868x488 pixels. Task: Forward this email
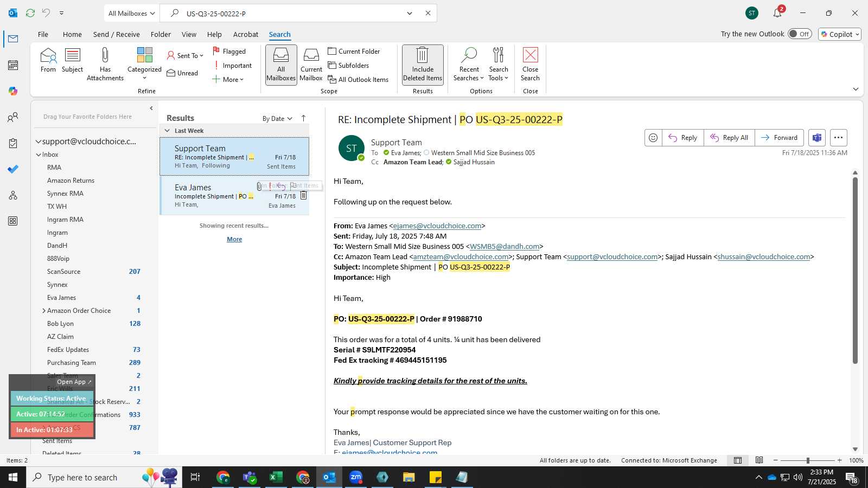coord(779,138)
